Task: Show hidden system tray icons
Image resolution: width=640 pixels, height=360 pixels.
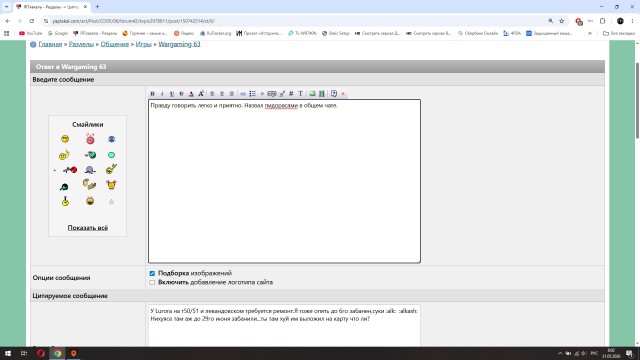Action: pyautogui.click(x=560, y=353)
